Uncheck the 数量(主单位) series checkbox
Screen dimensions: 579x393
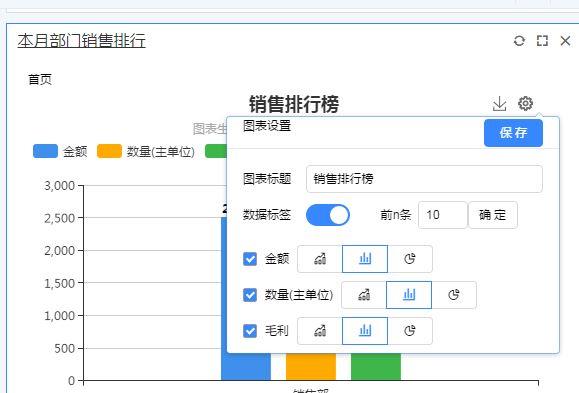tap(250, 295)
